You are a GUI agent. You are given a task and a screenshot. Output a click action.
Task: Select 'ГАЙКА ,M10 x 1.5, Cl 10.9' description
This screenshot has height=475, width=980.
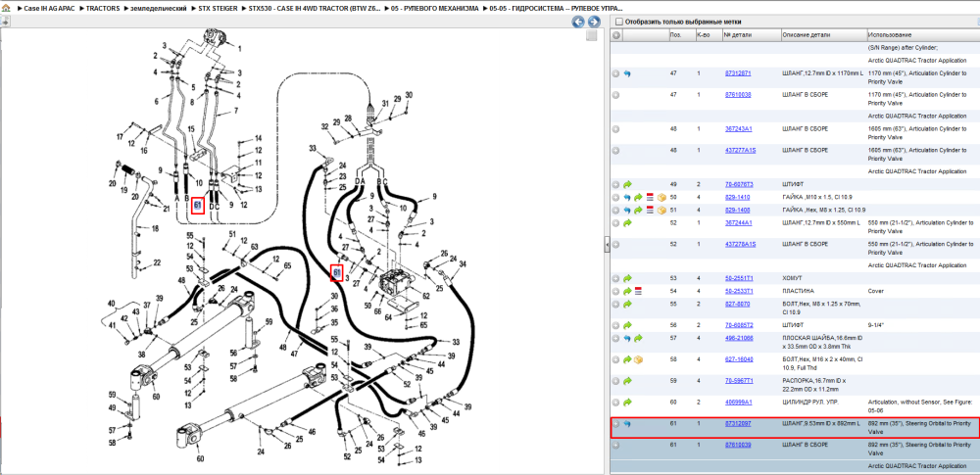(818, 197)
